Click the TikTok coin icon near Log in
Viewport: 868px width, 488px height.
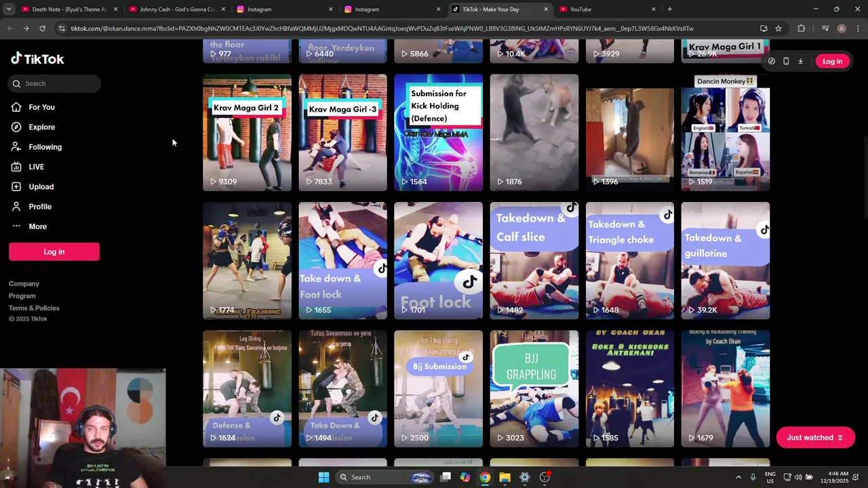[772, 61]
